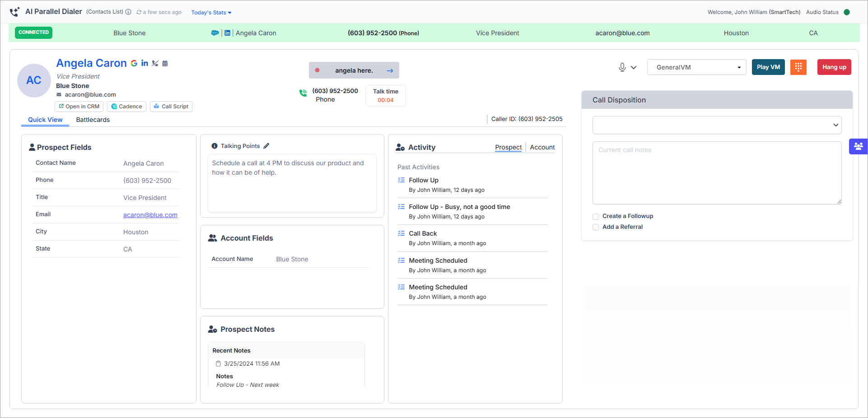The height and width of the screenshot is (418, 868).
Task: Edit Talking Points with pencil icon
Action: (x=266, y=146)
